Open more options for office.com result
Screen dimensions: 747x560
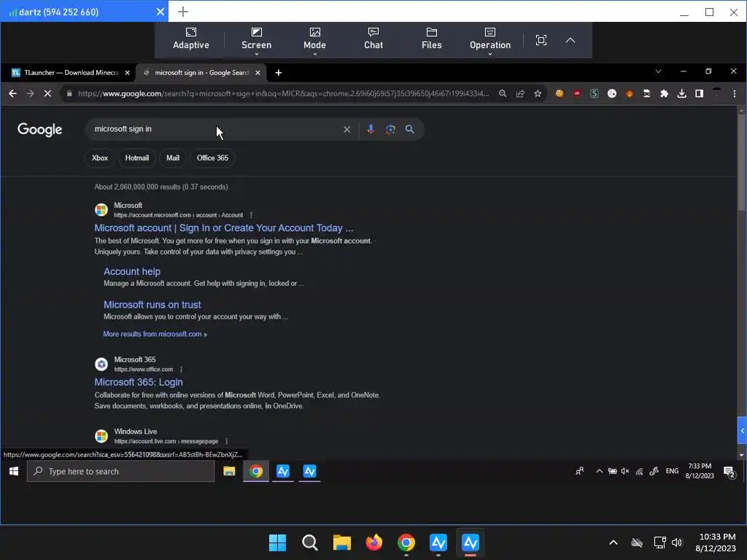[x=181, y=370]
